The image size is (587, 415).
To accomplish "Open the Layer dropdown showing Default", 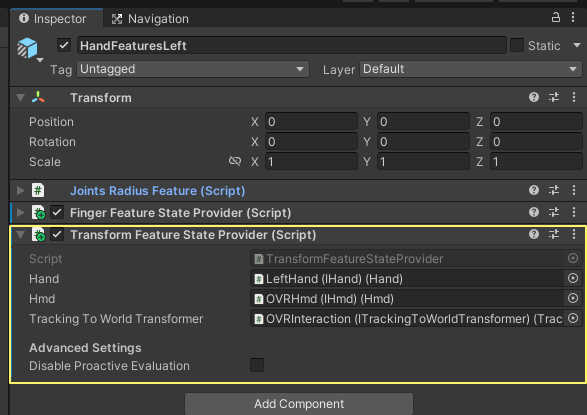I will pyautogui.click(x=471, y=69).
